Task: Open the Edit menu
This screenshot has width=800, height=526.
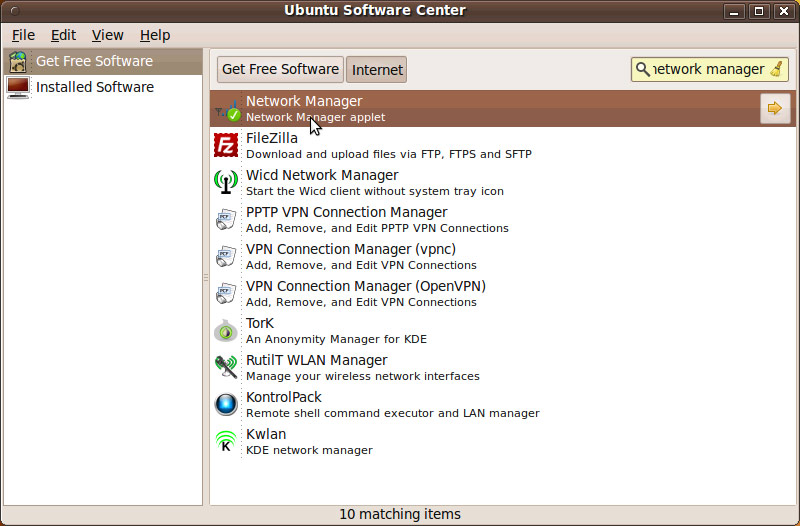Action: click(x=63, y=35)
